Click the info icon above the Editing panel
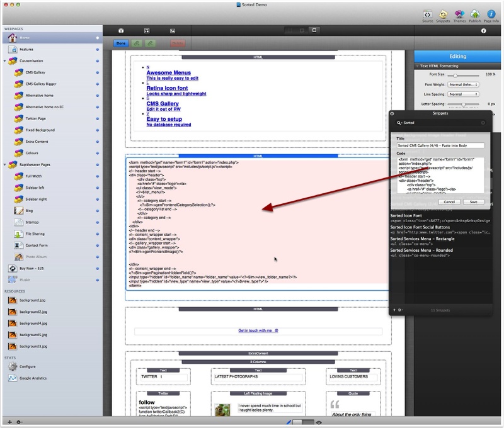This screenshot has height=428, width=504. [x=483, y=31]
